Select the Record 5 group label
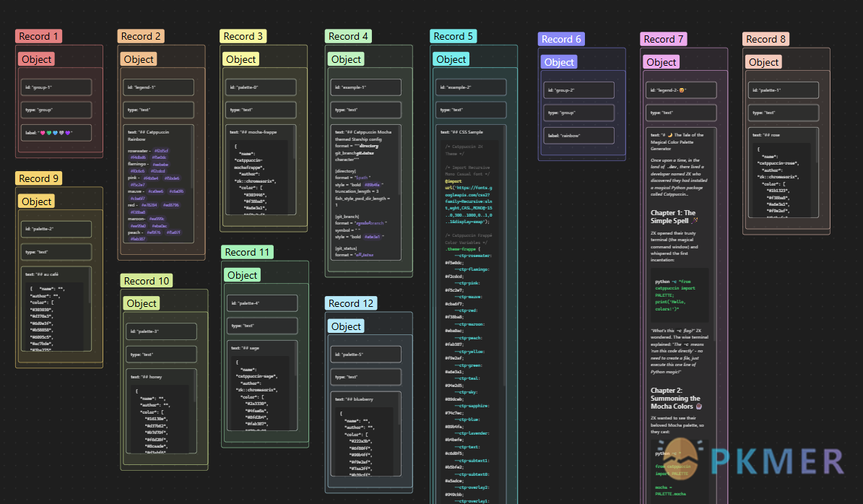863x504 pixels. click(454, 36)
